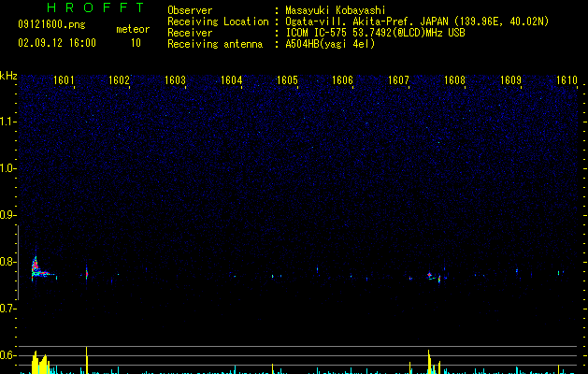
Task: Click the meteor count value 10
Action: (x=136, y=43)
